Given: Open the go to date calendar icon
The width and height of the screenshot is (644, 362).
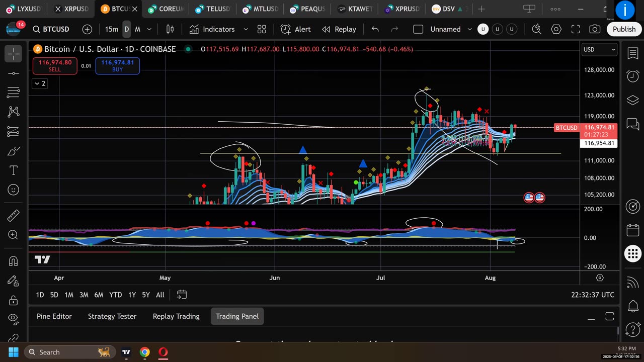Looking at the screenshot, I should (x=182, y=295).
